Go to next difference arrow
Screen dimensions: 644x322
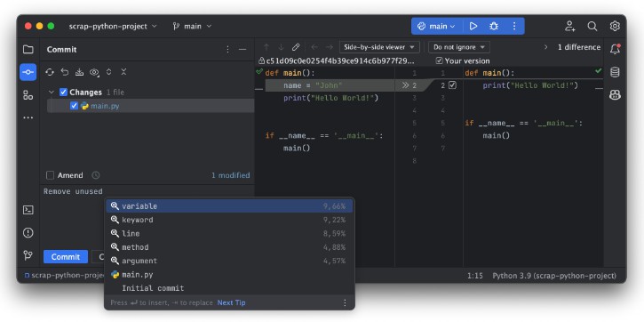point(281,47)
